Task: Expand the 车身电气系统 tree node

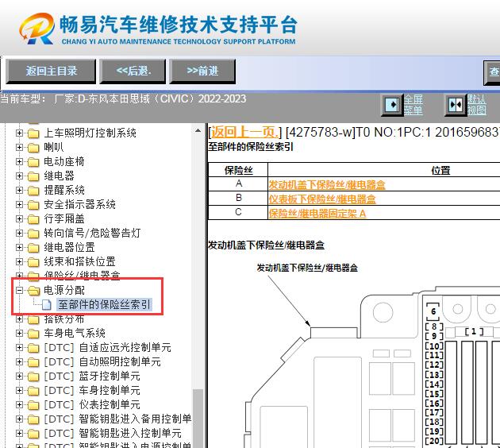Action: click(20, 333)
